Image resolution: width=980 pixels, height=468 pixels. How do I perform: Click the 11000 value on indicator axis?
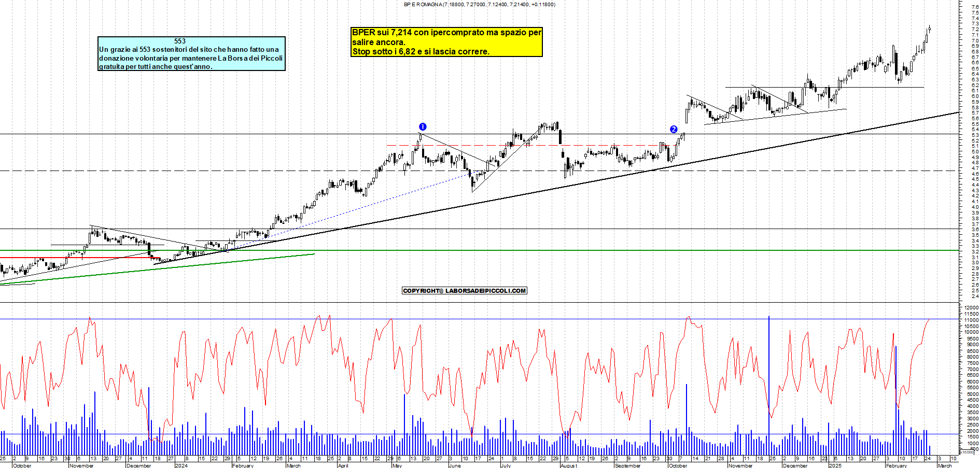971,320
